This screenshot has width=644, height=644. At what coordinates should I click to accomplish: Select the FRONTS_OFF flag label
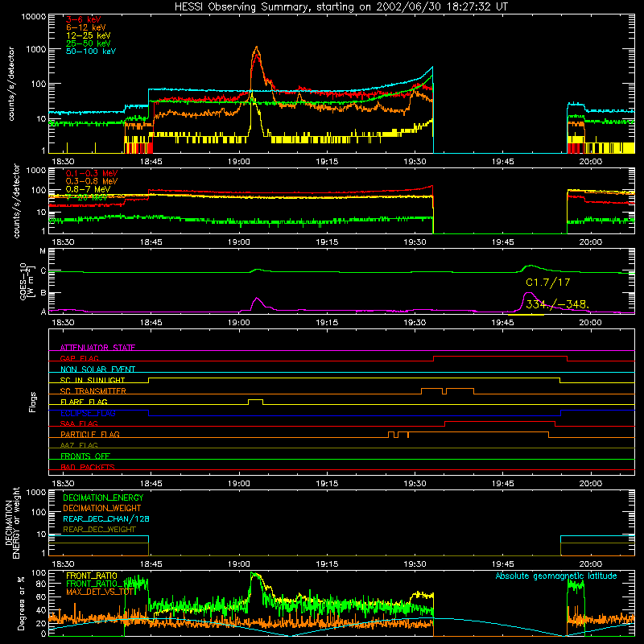click(85, 456)
